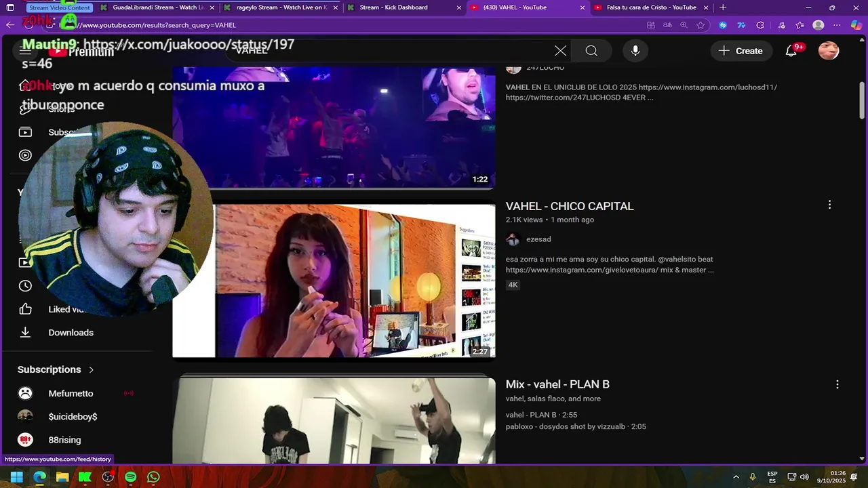The width and height of the screenshot is (868, 488).
Task: Open YouTube notifications bell
Action: click(791, 51)
